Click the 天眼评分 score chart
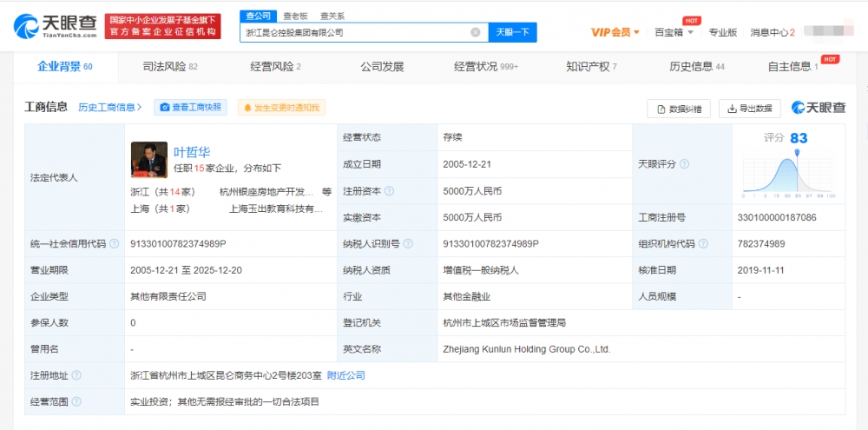Viewport: 868px width, 430px height. pyautogui.click(x=788, y=175)
